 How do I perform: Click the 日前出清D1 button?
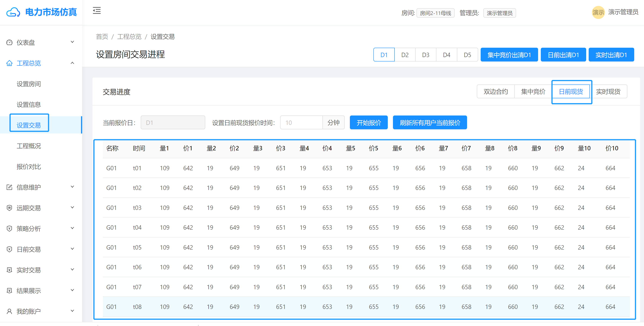[x=563, y=55]
